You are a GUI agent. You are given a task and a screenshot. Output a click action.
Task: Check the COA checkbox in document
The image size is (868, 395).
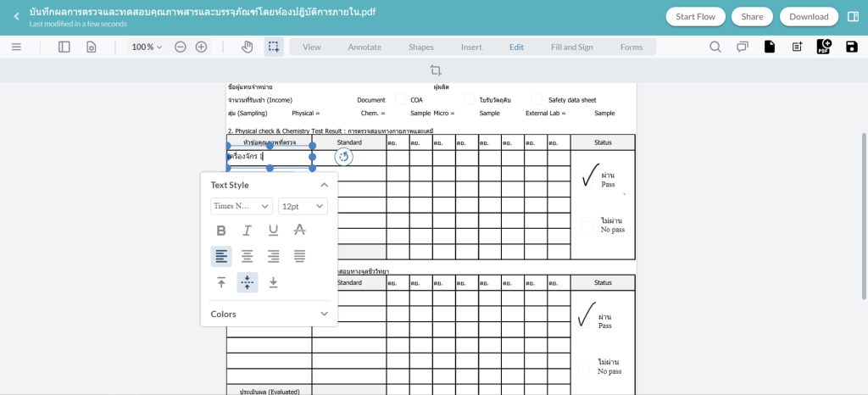point(401,100)
